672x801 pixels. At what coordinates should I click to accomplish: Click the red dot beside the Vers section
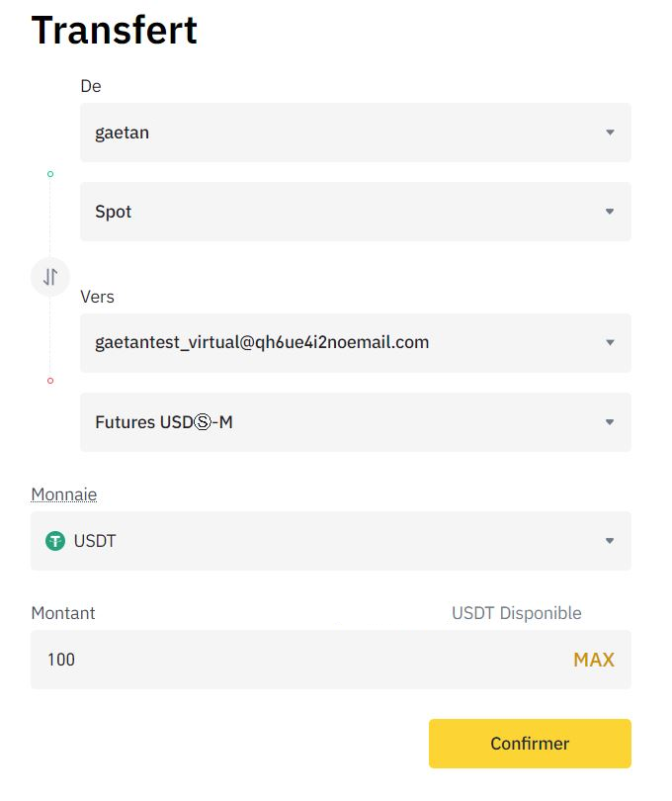tap(50, 380)
